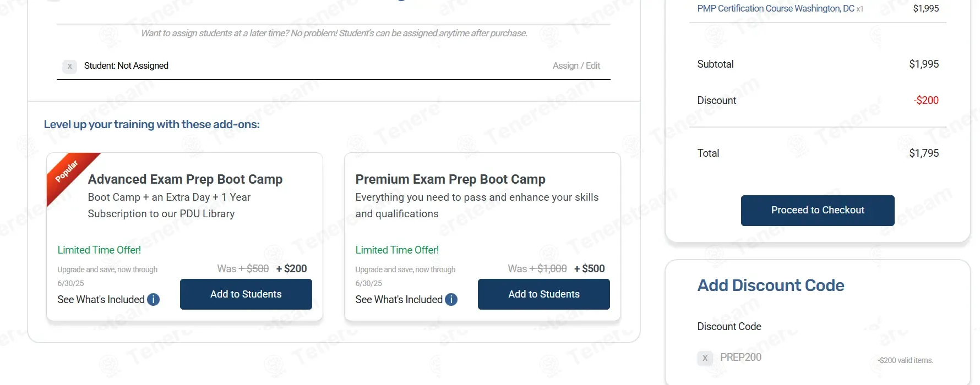Click Limited Time Offer in Advanced card
The height and width of the screenshot is (385, 980).
99,250
